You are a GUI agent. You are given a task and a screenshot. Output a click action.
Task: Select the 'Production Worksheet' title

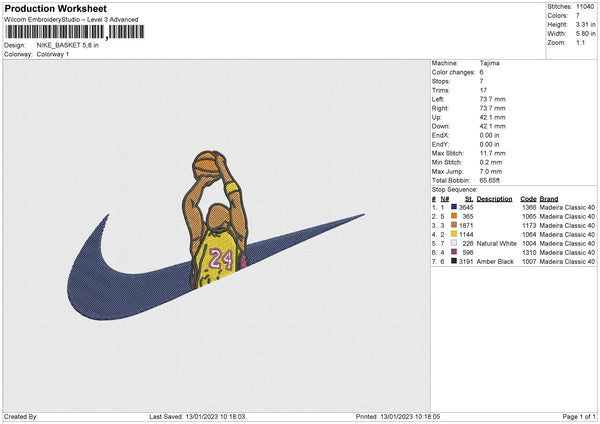coord(55,8)
